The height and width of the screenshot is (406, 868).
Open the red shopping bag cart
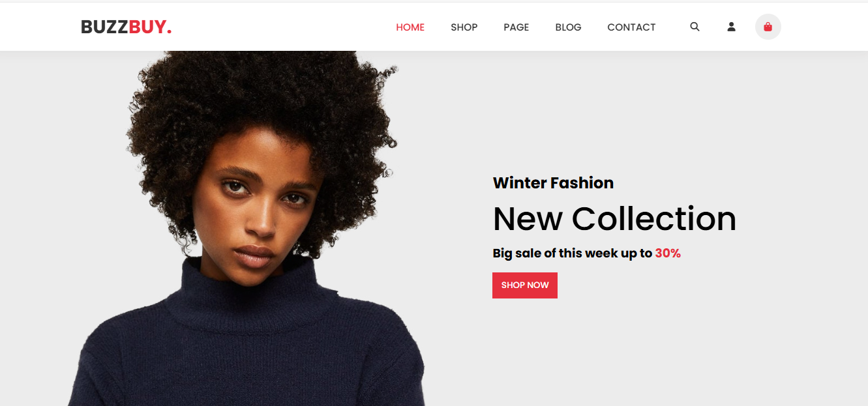768,27
